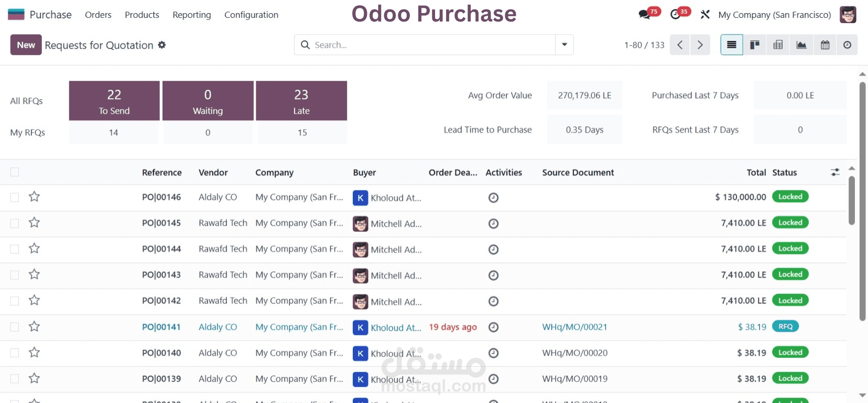Sort by the Reference column header
The width and height of the screenshot is (868, 403).
point(162,173)
